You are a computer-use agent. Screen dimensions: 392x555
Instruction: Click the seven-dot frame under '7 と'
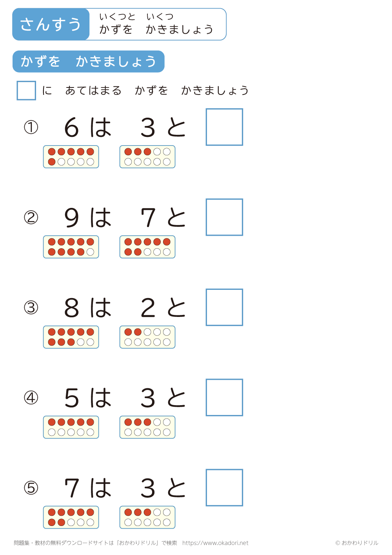tap(147, 247)
